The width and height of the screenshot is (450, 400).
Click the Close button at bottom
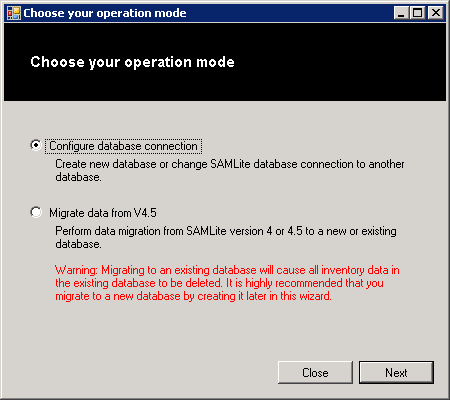pos(315,372)
